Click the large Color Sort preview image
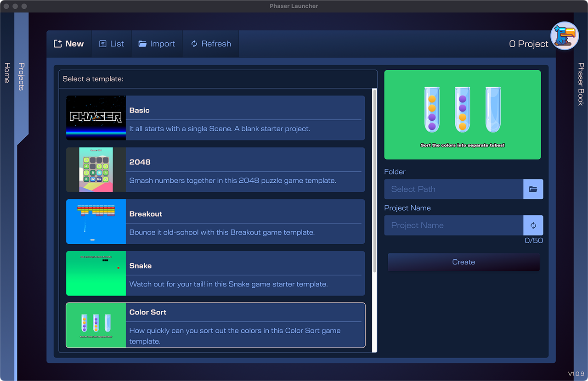The image size is (588, 381). click(463, 115)
